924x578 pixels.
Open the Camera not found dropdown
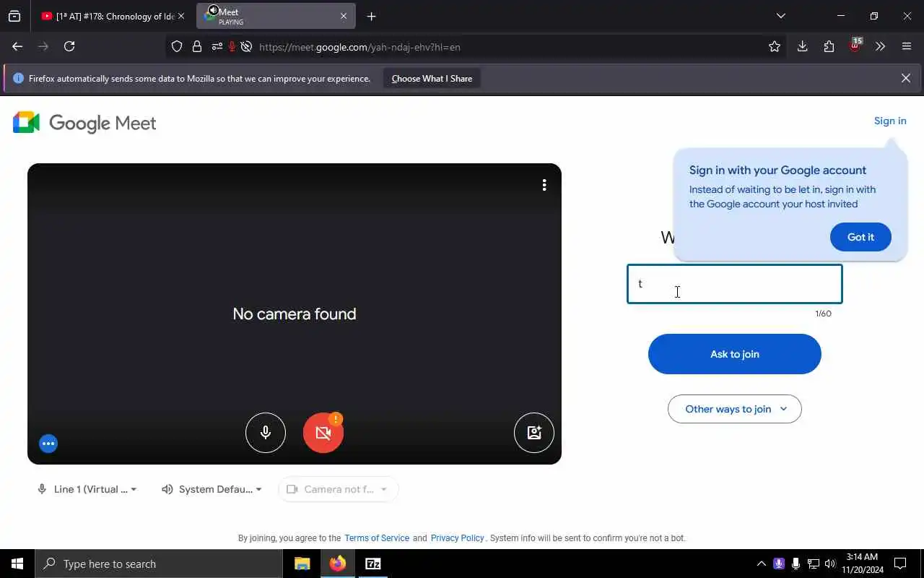pos(338,489)
